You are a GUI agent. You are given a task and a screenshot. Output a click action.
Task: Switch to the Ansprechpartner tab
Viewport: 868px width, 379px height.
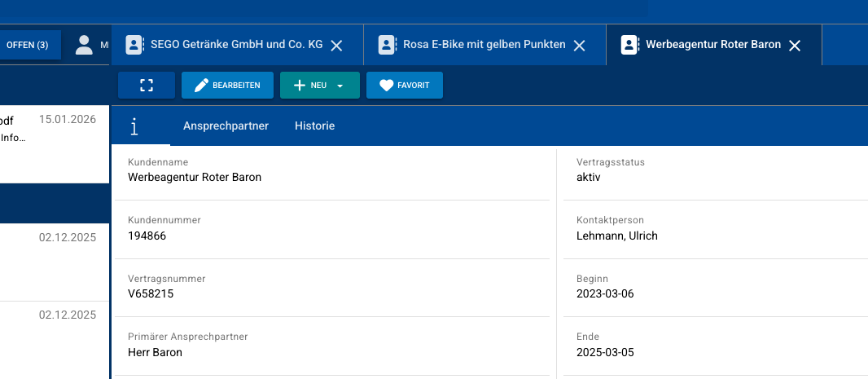[x=226, y=126]
